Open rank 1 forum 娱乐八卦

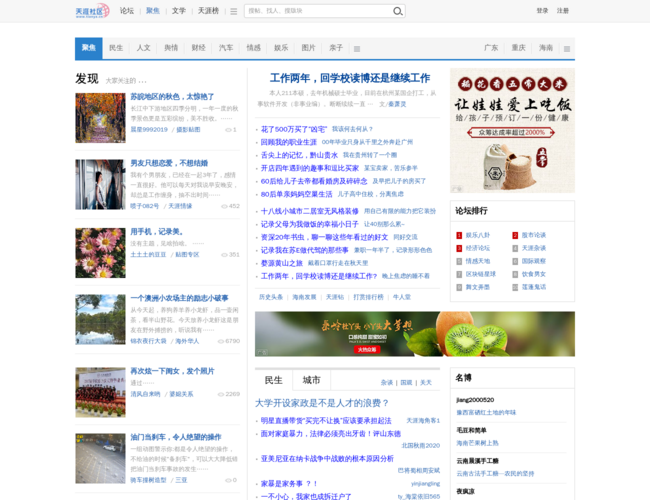[478, 235]
